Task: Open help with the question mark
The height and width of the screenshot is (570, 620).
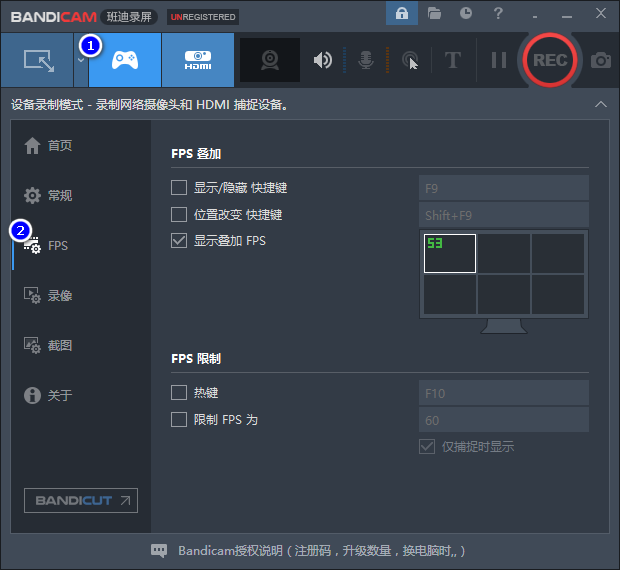Action: (x=498, y=13)
